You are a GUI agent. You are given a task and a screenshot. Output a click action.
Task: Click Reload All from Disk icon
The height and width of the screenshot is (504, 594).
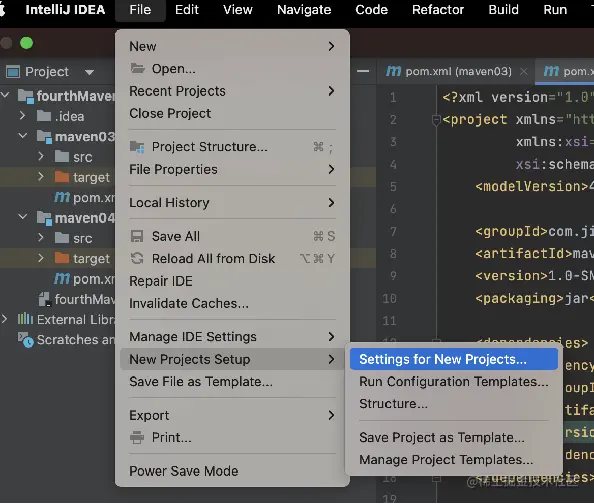pyautogui.click(x=137, y=258)
